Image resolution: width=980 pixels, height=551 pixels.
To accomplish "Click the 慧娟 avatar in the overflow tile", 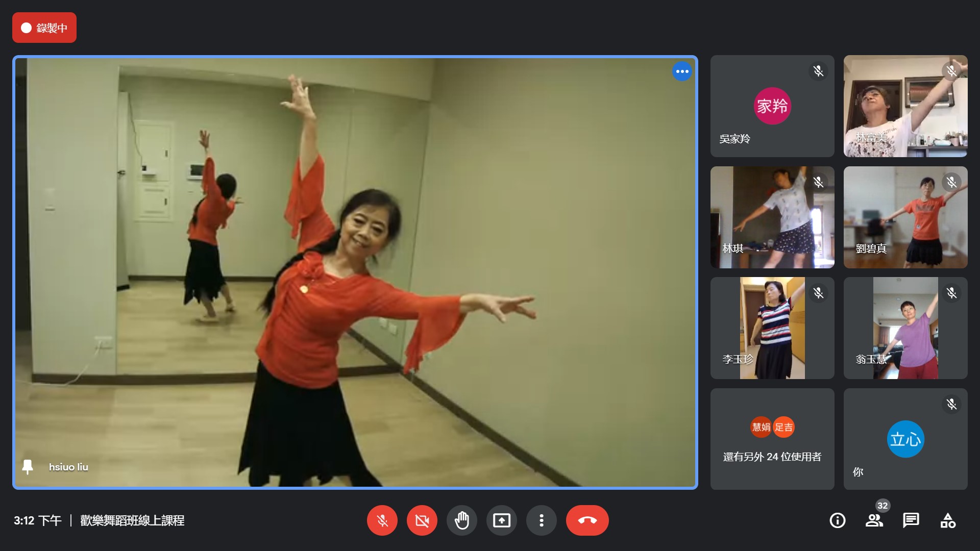I will point(761,427).
